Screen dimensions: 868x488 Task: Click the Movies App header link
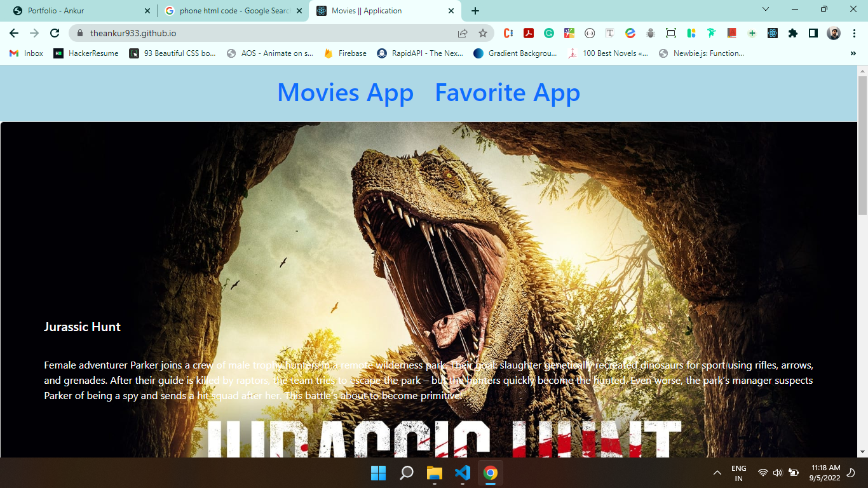point(345,93)
